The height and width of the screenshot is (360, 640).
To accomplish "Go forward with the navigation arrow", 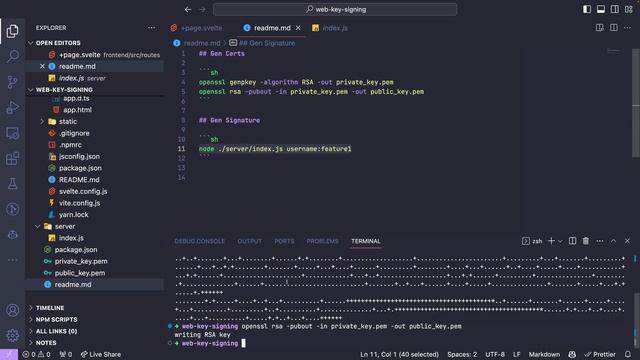I will pyautogui.click(x=202, y=9).
